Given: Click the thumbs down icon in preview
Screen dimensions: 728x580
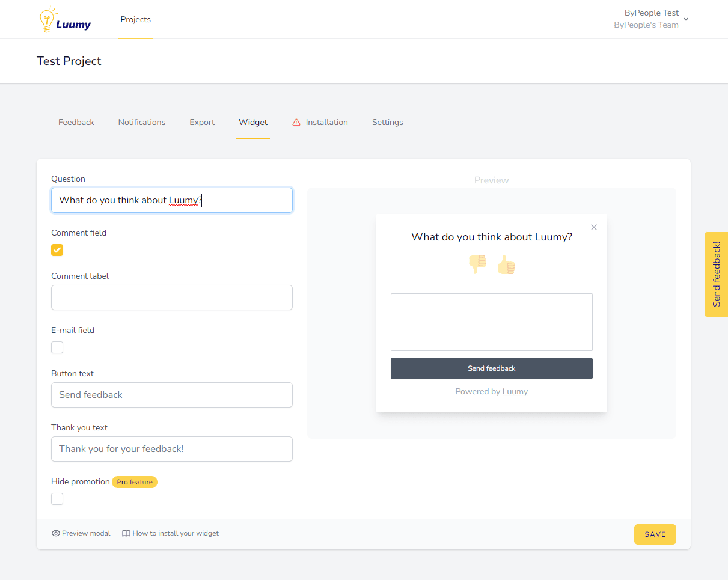Looking at the screenshot, I should click(477, 264).
